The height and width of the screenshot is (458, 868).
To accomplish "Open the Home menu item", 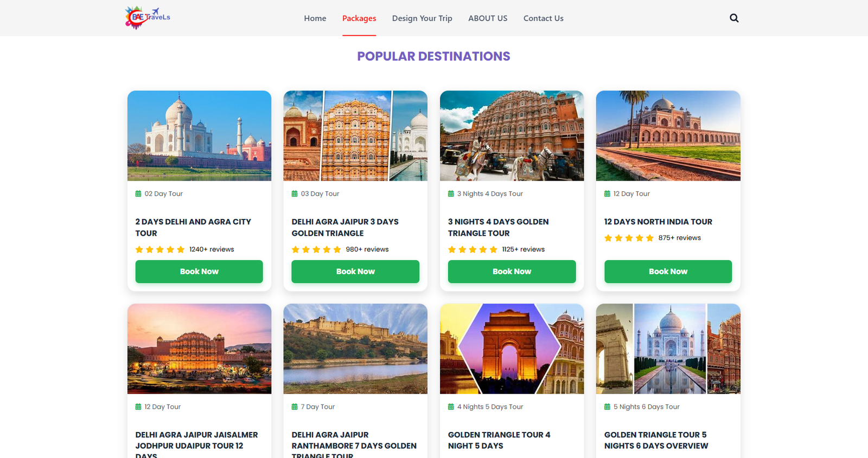I will (315, 18).
